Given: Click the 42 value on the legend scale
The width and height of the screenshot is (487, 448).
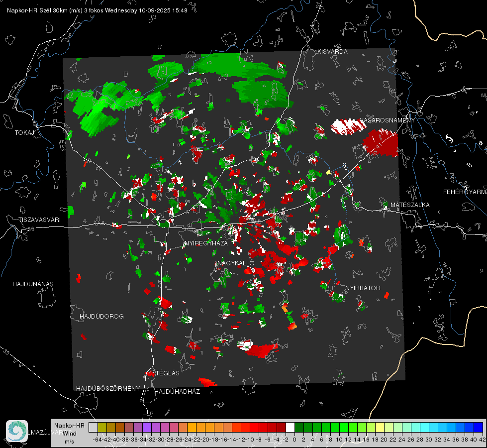Looking at the screenshot, I should point(482,440).
